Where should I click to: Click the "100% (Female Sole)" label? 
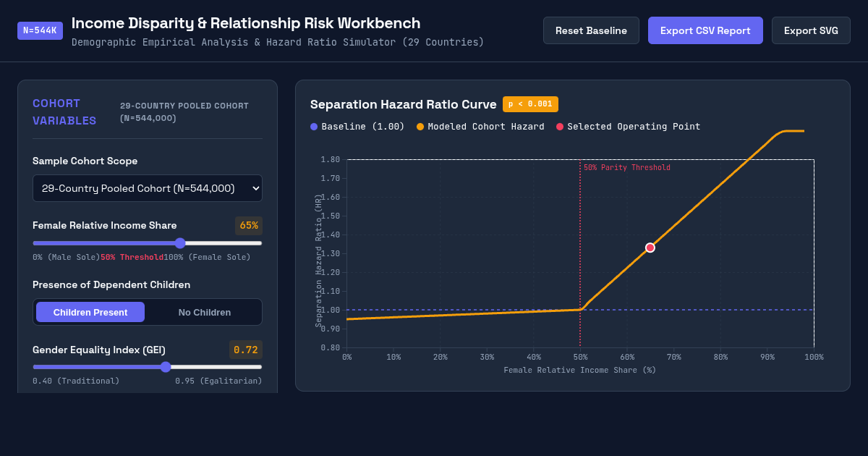pos(207,257)
